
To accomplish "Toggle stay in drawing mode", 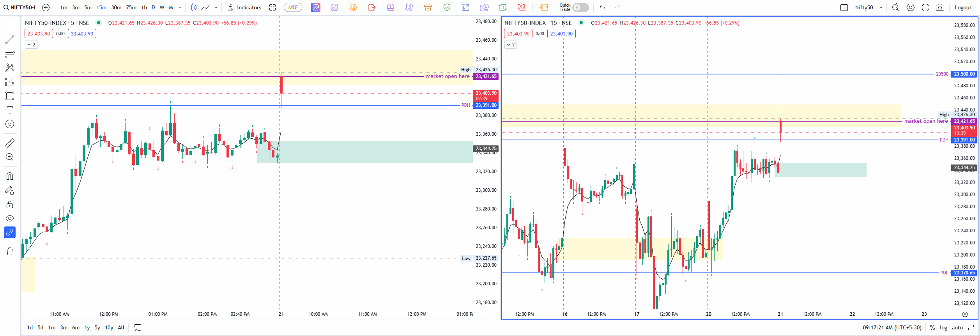I will click(10, 190).
